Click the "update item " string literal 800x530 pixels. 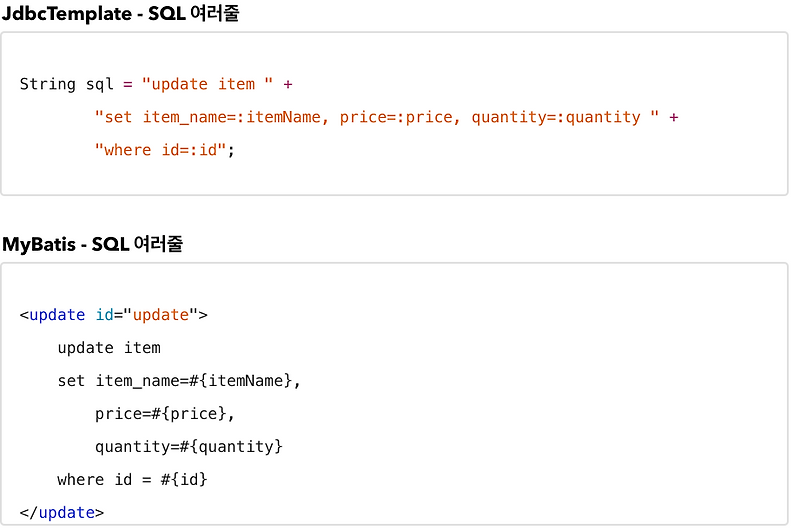click(208, 84)
